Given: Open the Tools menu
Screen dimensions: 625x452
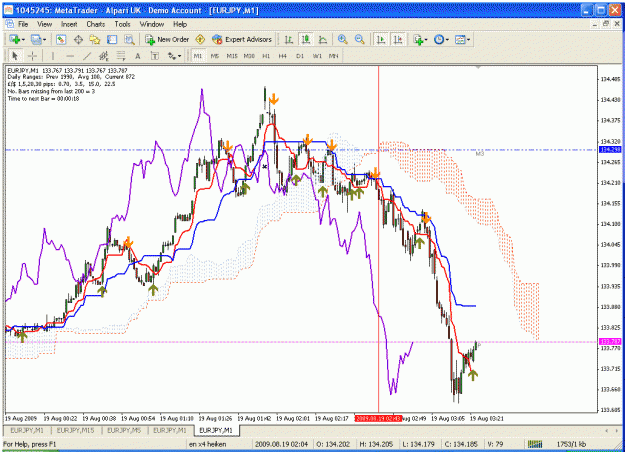Looking at the screenshot, I should (122, 24).
